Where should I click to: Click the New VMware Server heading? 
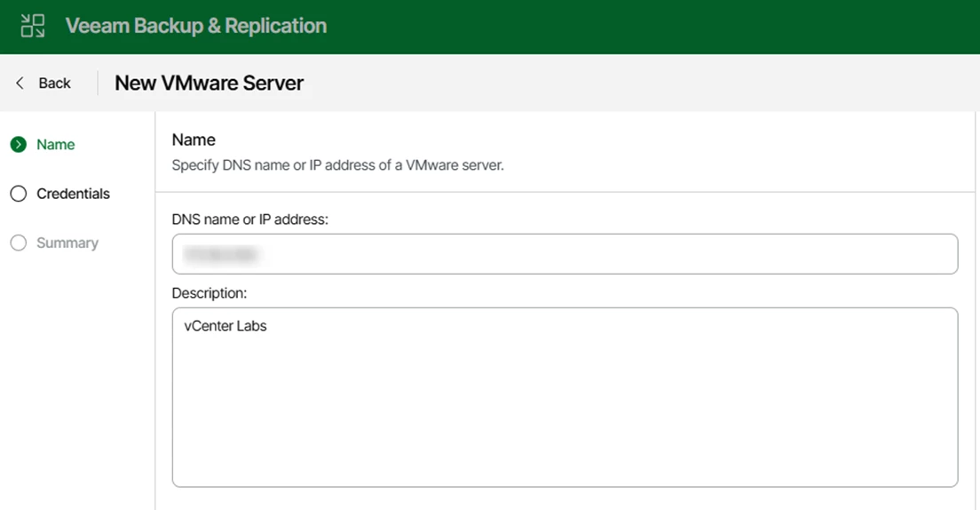coord(209,83)
